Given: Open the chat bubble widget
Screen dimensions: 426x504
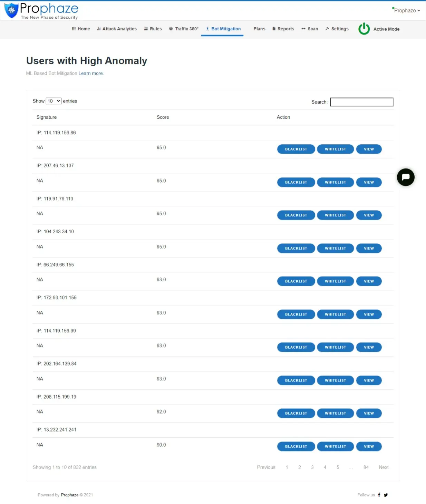Looking at the screenshot, I should pos(405,177).
